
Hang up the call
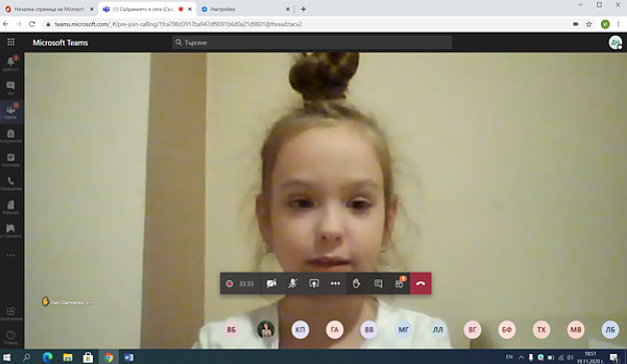tap(420, 283)
